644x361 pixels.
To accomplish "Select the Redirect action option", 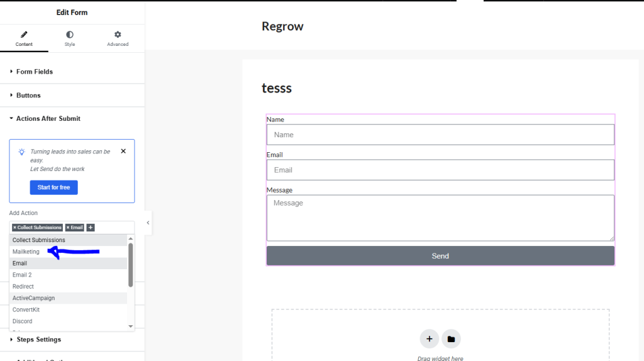I will tap(23, 287).
